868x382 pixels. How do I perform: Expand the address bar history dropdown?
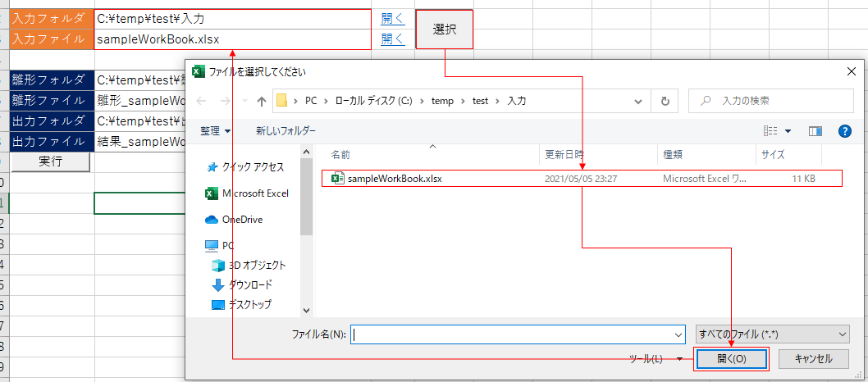(638, 102)
